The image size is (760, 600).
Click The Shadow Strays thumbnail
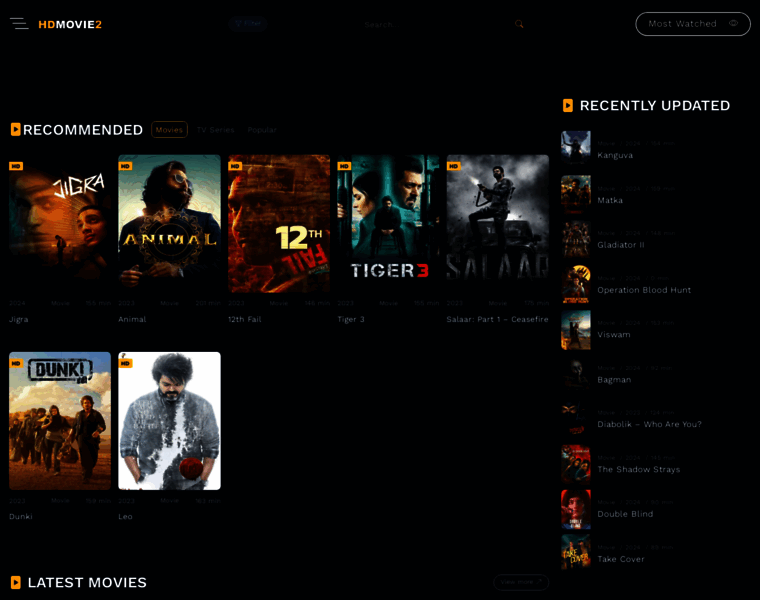576,464
